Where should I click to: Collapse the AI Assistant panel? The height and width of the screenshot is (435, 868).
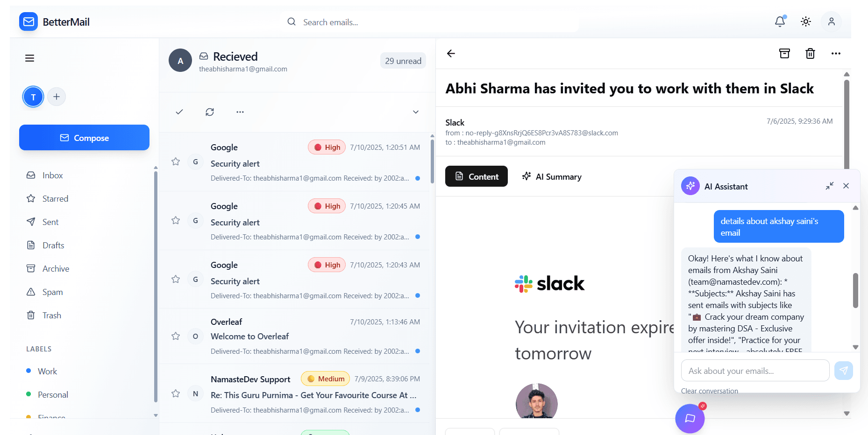830,186
